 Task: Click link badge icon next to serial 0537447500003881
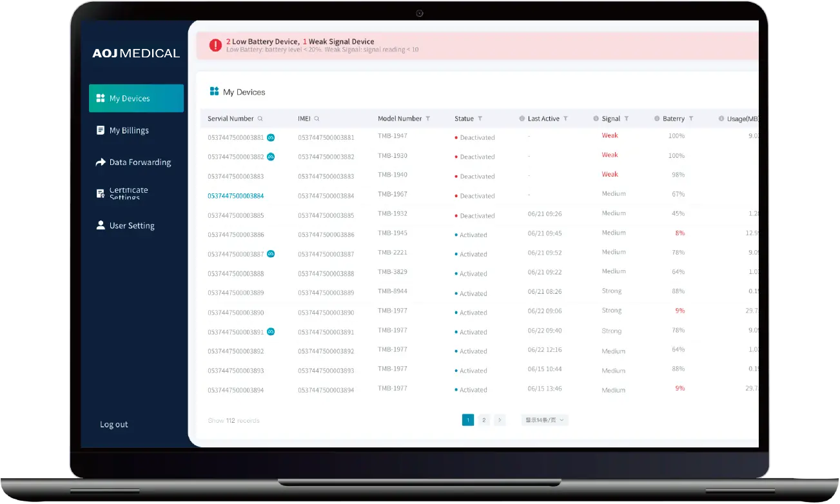[x=271, y=137]
